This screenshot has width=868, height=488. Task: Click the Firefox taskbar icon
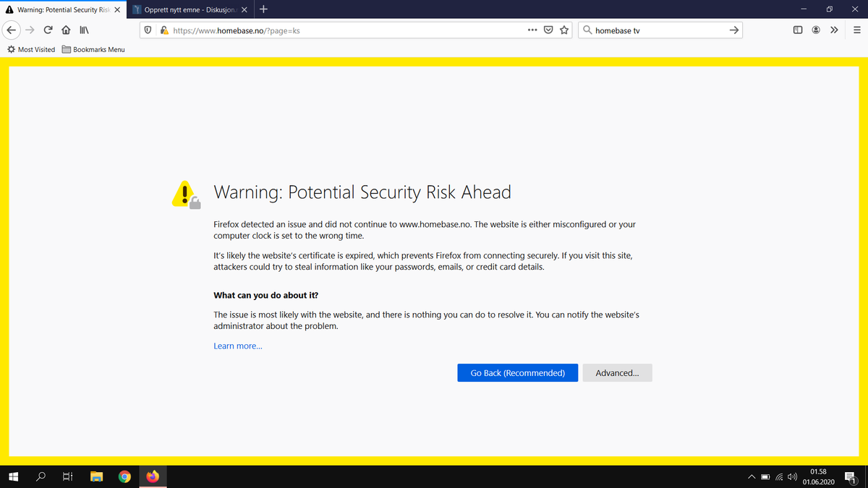coord(153,476)
